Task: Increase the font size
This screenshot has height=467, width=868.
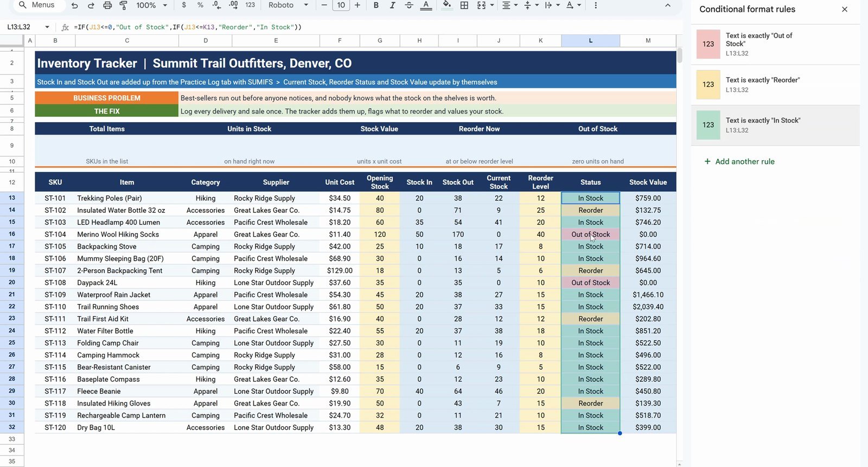Action: pos(358,5)
